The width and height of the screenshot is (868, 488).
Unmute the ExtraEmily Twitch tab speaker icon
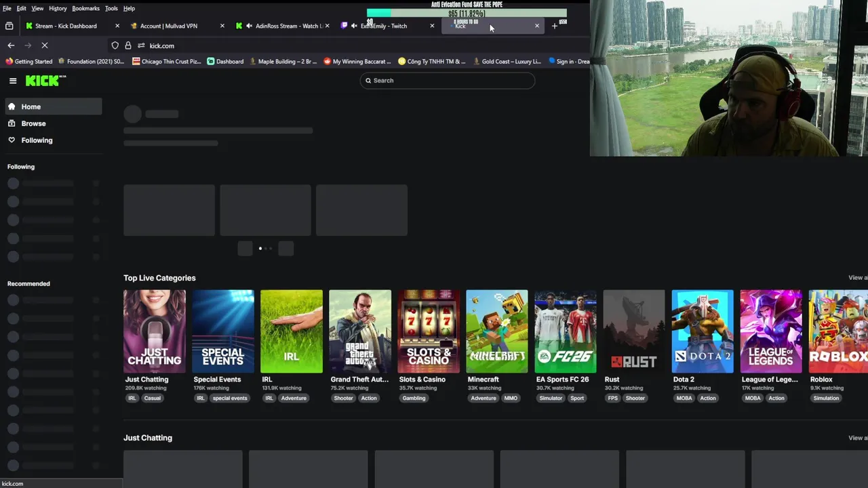pos(355,26)
